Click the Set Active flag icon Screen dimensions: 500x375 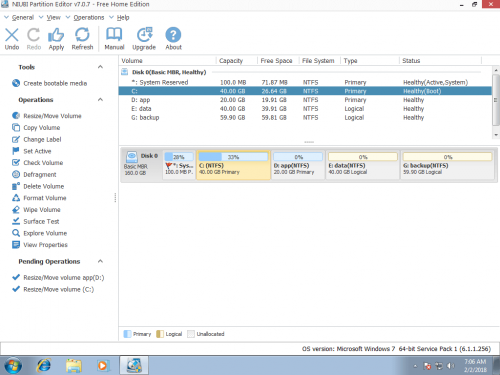16,151
